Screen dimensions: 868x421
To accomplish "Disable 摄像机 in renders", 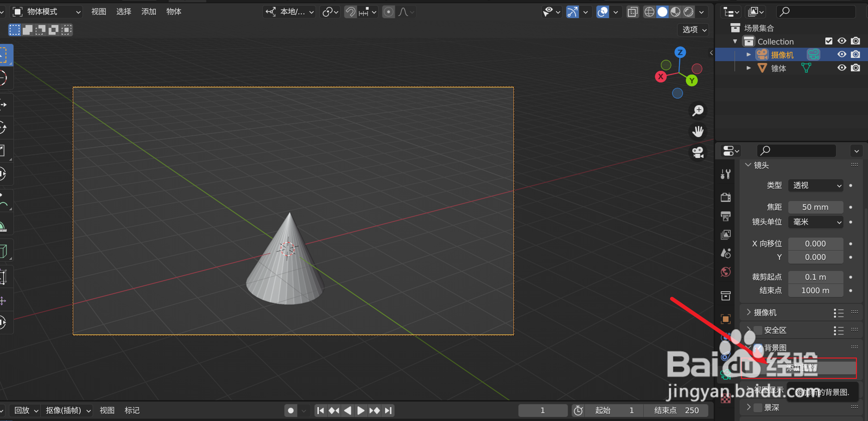I will (x=855, y=55).
